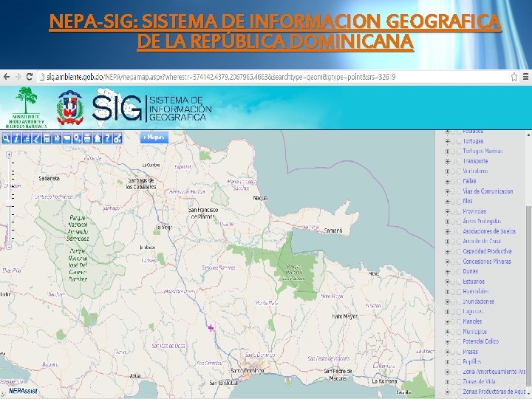Print the current map view

[87, 138]
